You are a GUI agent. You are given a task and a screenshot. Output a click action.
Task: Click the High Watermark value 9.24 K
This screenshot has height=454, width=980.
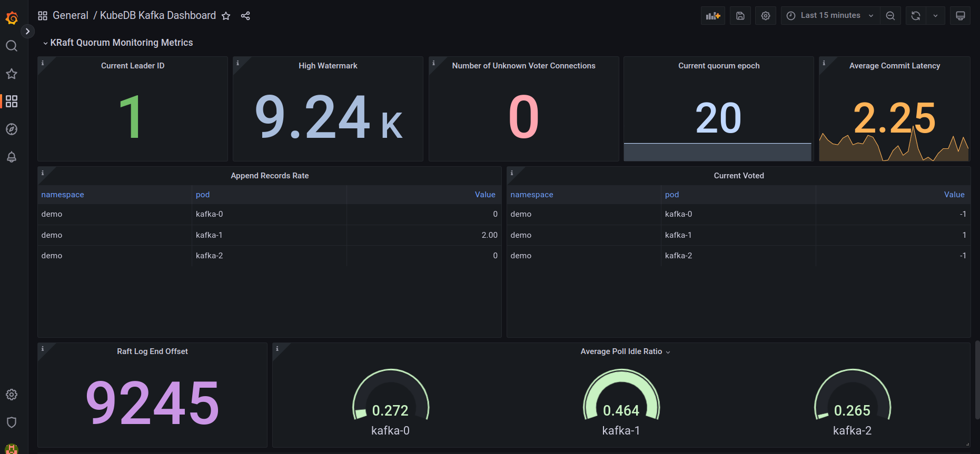[x=328, y=117]
